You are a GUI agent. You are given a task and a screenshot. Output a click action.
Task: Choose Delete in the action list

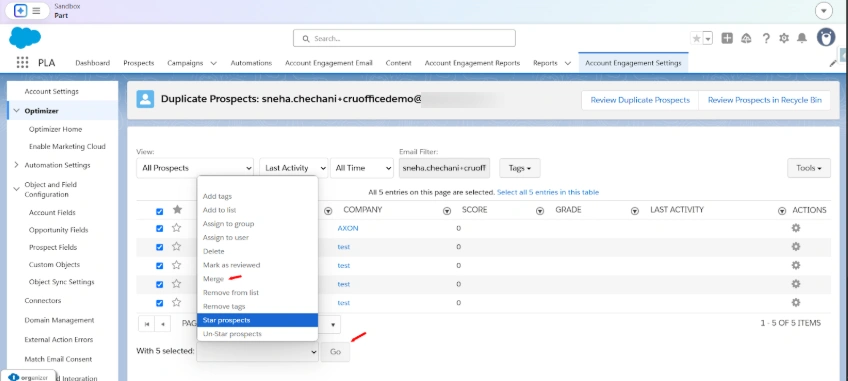click(x=213, y=251)
